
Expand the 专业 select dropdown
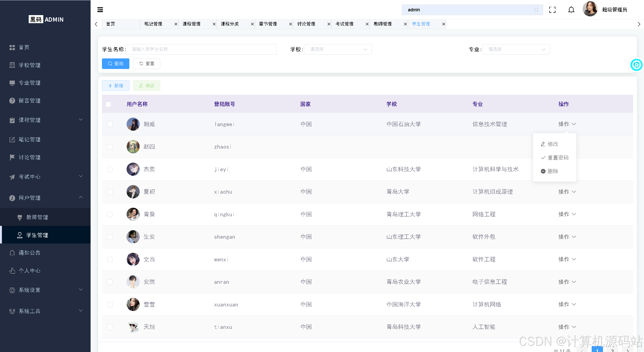(x=516, y=49)
